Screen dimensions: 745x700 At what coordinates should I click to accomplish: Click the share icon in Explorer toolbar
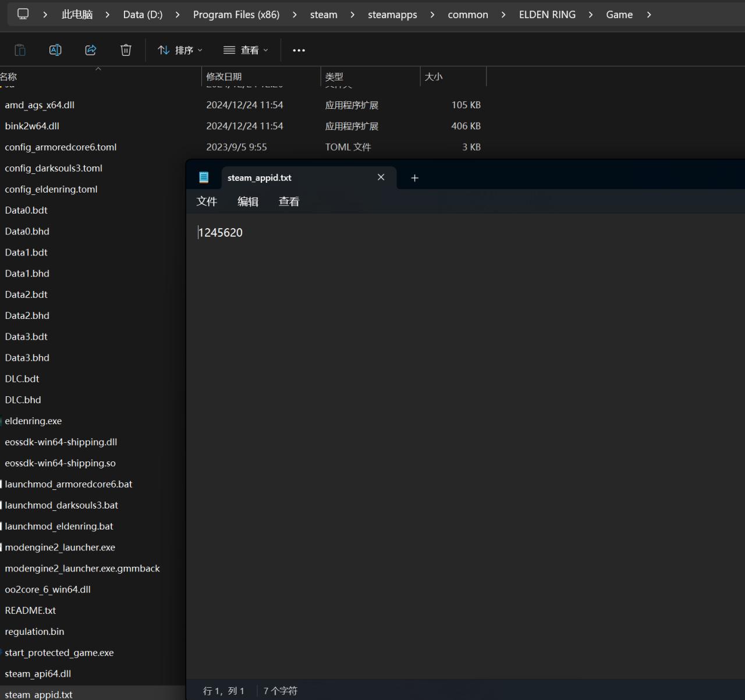coord(91,50)
